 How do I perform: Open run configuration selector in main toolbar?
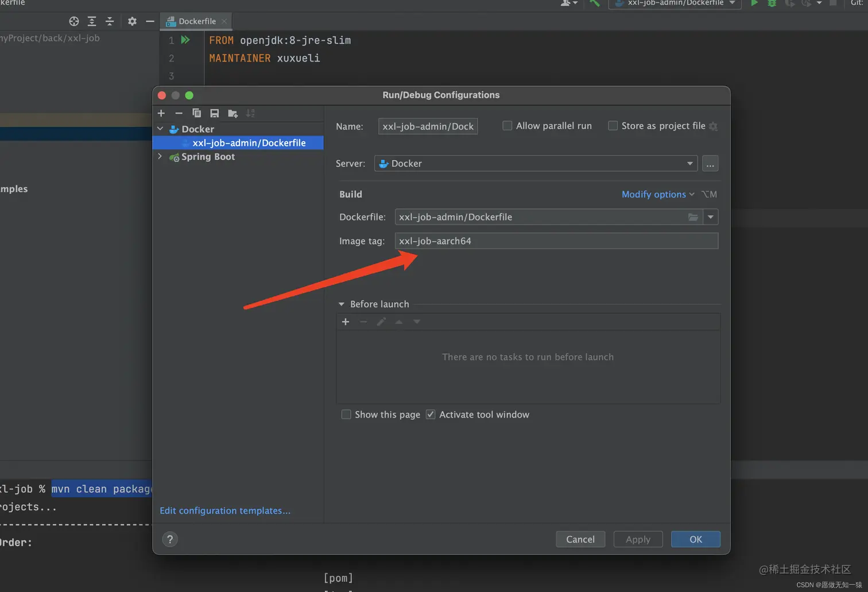675,3
